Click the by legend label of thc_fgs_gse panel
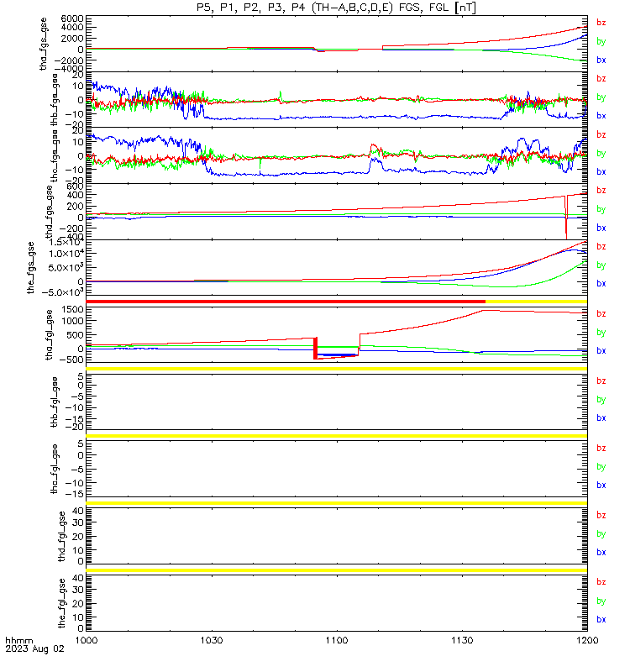Image resolution: width=630 pixels, height=672 pixels. 601,154
